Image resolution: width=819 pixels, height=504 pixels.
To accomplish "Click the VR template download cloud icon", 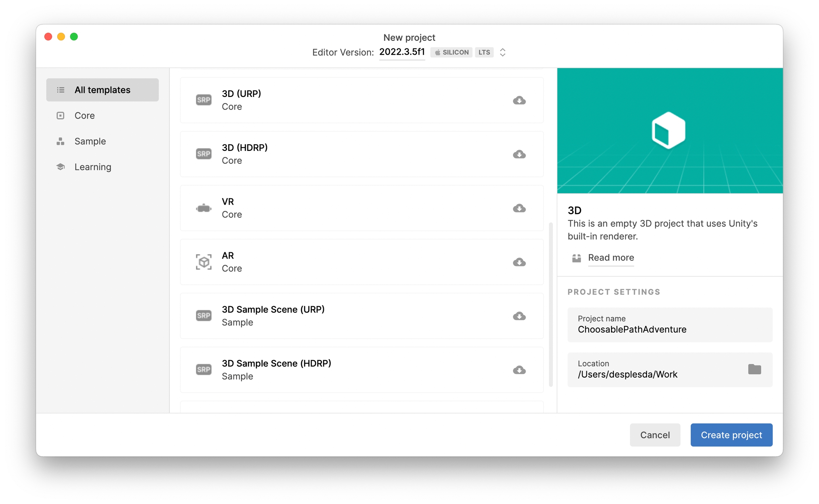I will 519,208.
